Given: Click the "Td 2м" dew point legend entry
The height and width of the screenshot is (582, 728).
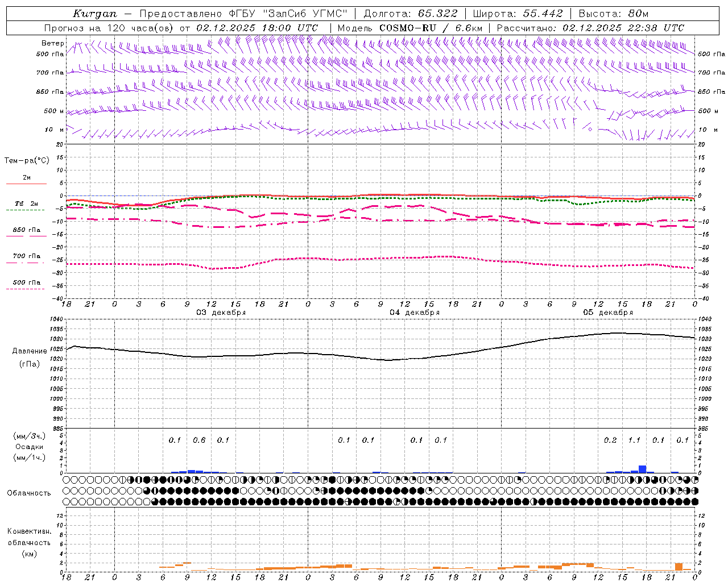Looking at the screenshot, I should tap(27, 203).
